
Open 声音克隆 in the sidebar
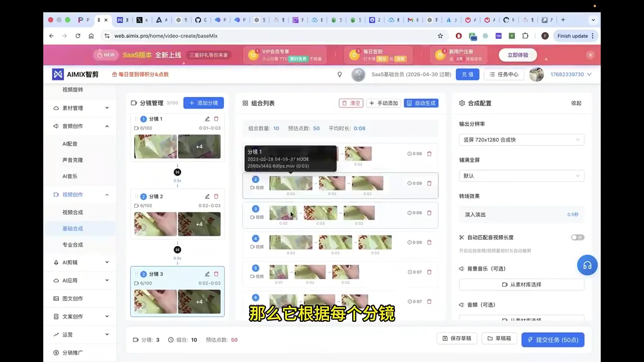pos(72,160)
